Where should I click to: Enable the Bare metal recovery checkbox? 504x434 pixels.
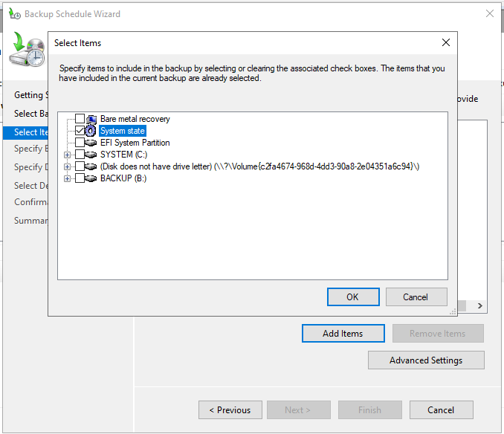(x=80, y=119)
